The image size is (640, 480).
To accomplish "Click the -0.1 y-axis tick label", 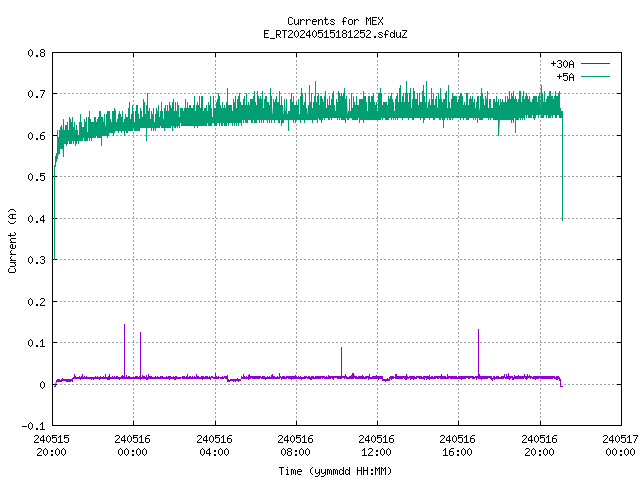I will 33,426.
